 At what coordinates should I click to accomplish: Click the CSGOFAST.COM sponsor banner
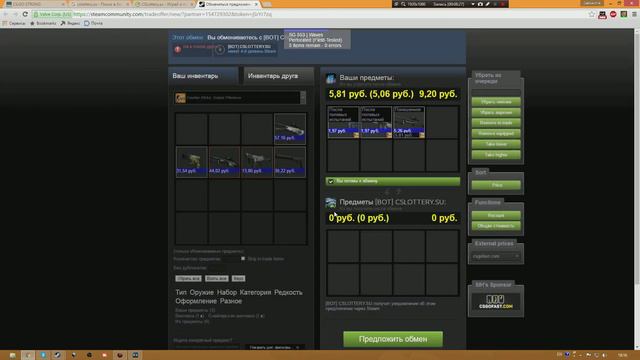coord(496,302)
